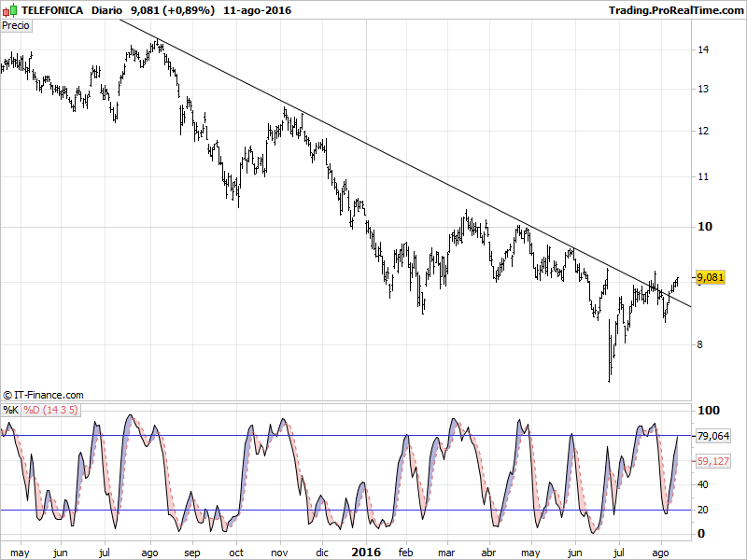Click the bold 10 price axis level
747x560 pixels.
coord(705,227)
